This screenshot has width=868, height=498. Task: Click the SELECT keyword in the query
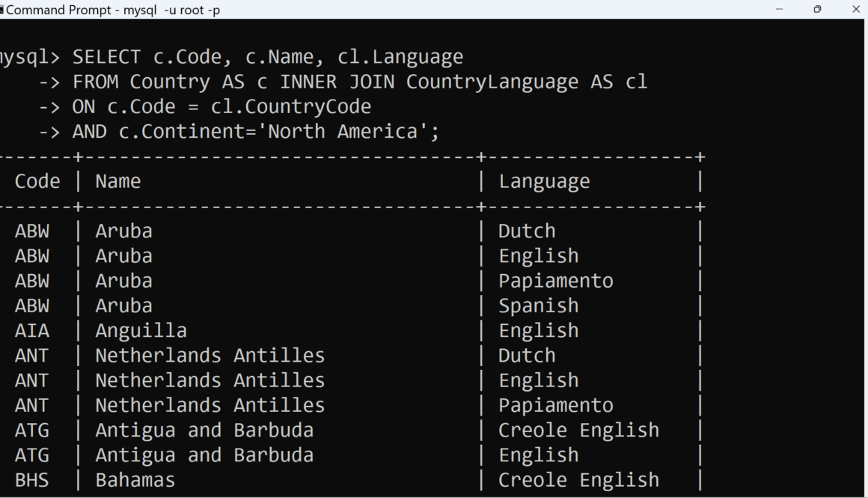(106, 57)
